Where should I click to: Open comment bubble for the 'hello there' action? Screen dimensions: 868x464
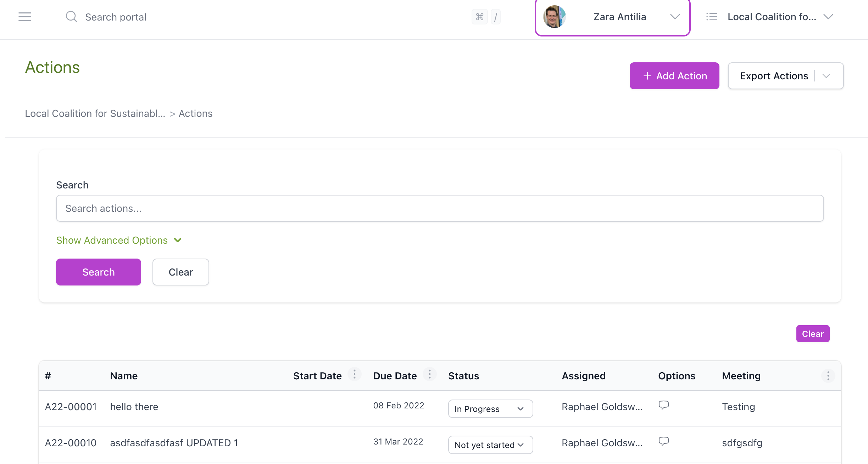tap(663, 405)
